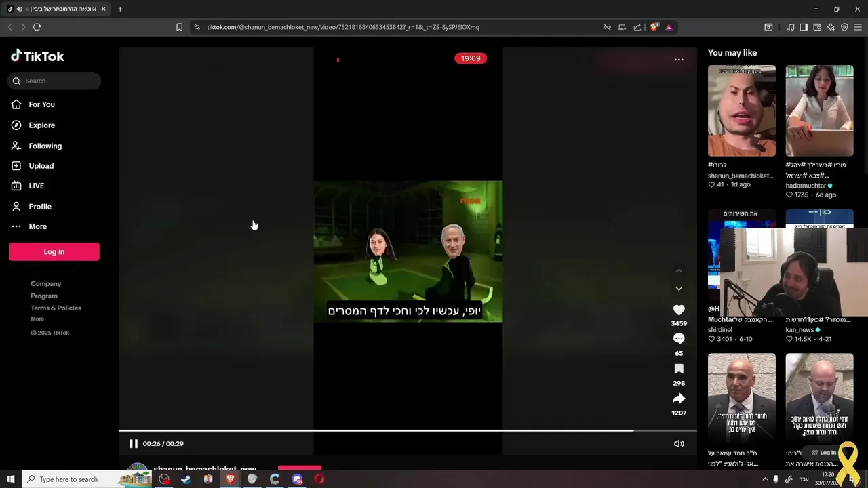Open Steam from the taskbar
868x488 pixels.
pos(186,479)
